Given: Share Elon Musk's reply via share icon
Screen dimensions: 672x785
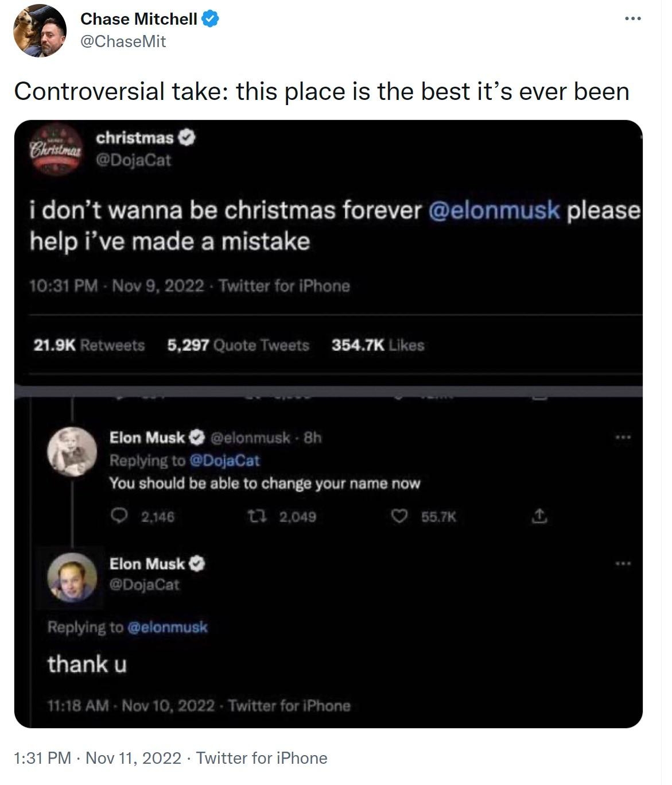Looking at the screenshot, I should (539, 517).
